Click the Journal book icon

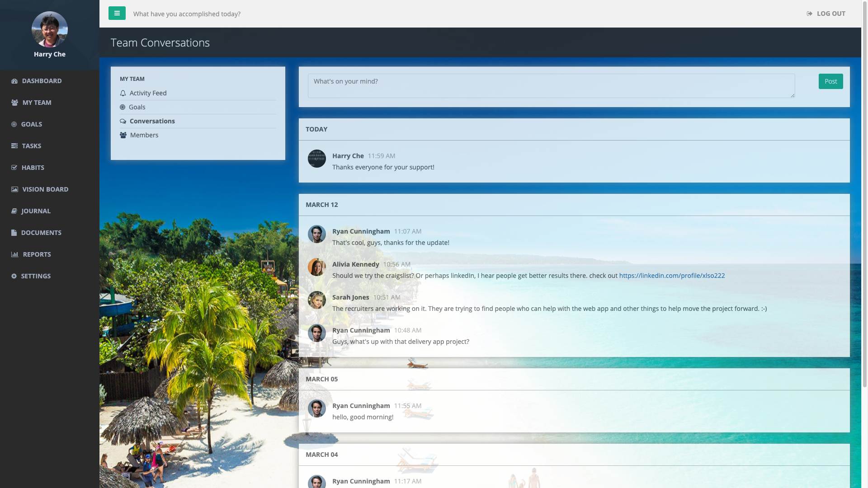(x=14, y=211)
